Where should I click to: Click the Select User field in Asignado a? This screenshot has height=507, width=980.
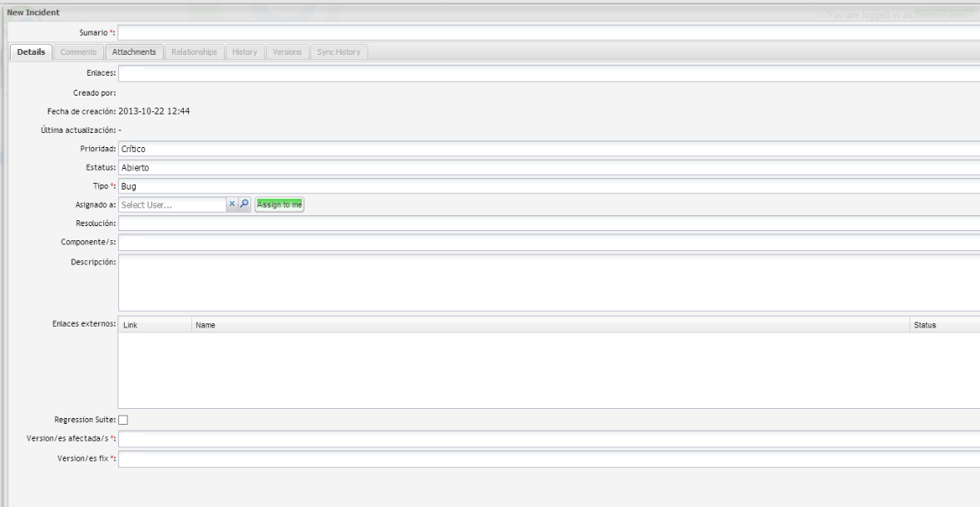[x=172, y=204]
